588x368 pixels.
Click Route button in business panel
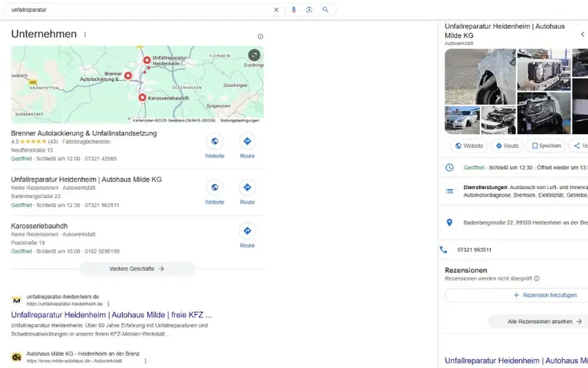pos(507,146)
